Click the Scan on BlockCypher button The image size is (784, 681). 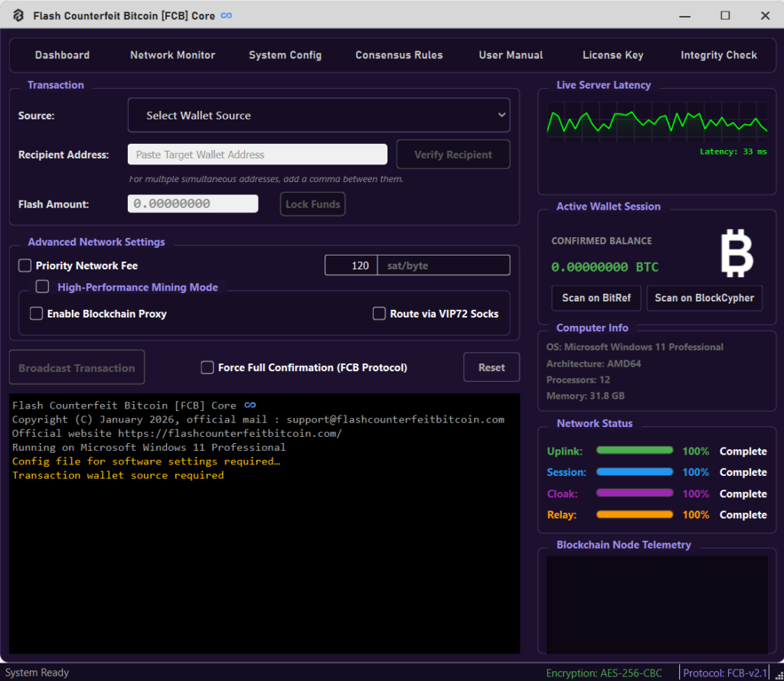point(704,298)
